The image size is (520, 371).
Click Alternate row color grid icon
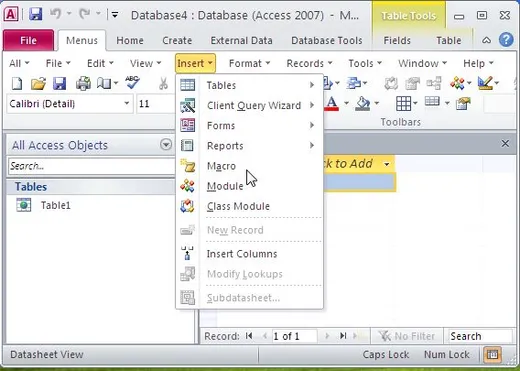click(432, 102)
